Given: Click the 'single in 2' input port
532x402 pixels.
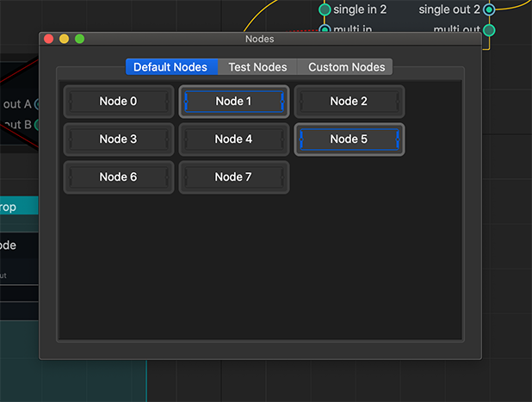Looking at the screenshot, I should click(325, 9).
